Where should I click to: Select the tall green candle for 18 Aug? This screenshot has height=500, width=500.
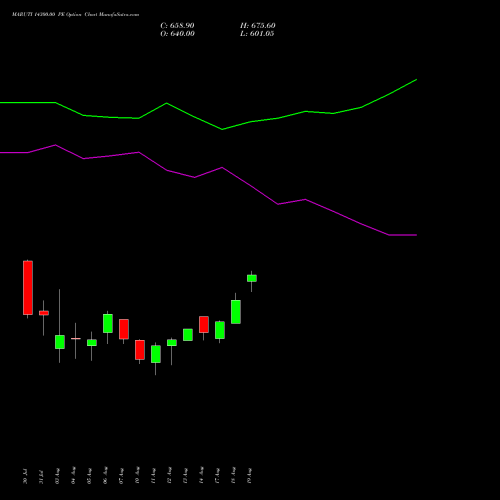click(x=236, y=312)
